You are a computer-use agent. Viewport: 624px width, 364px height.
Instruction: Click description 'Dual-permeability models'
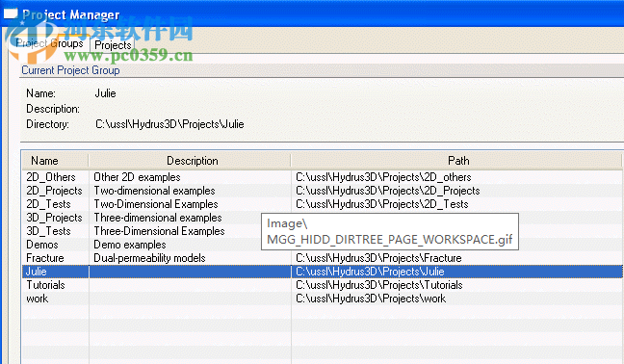[149, 258]
